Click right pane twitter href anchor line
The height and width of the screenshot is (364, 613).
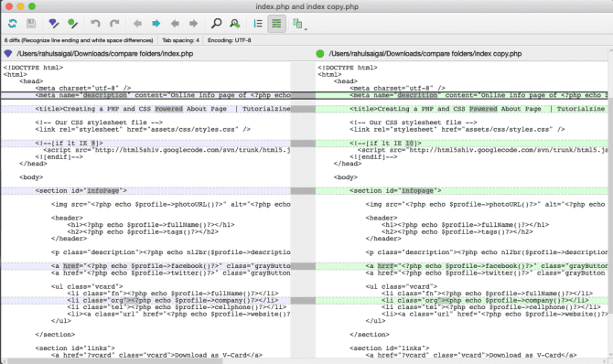pyautogui.click(x=485, y=273)
